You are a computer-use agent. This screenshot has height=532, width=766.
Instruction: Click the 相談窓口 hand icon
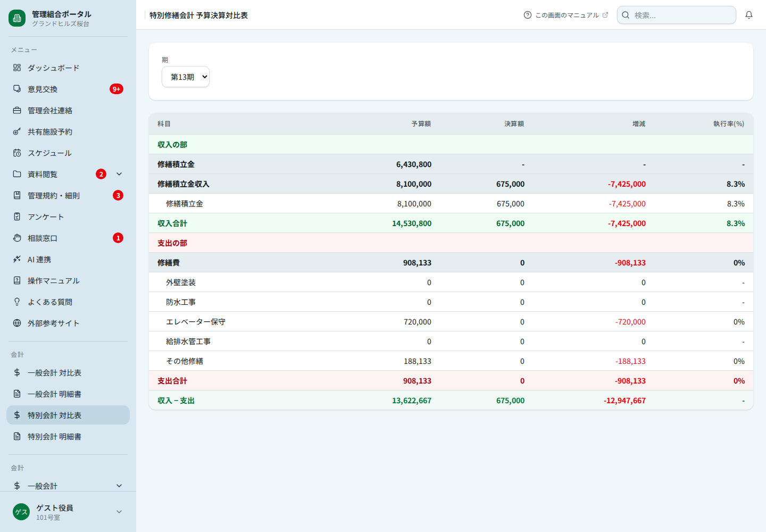(17, 238)
